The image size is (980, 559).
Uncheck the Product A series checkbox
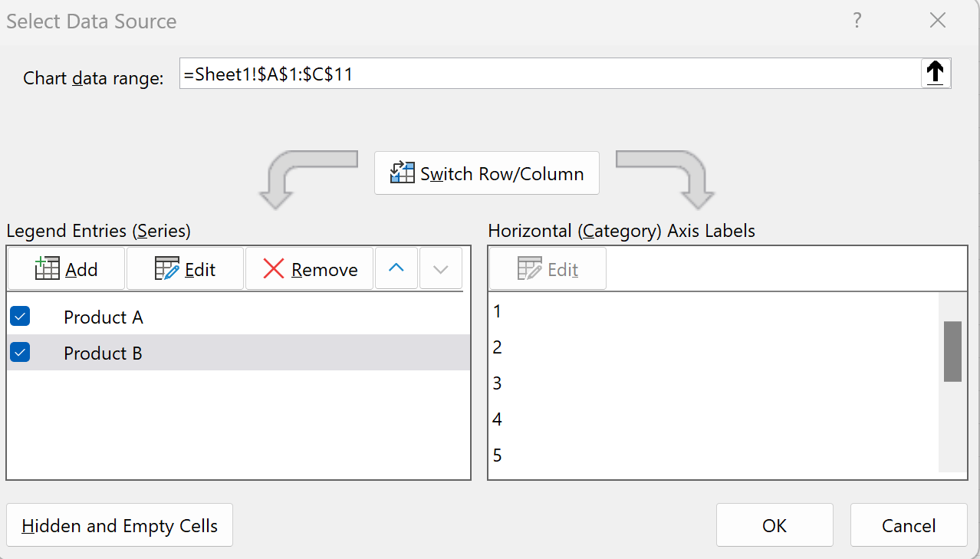pyautogui.click(x=20, y=316)
